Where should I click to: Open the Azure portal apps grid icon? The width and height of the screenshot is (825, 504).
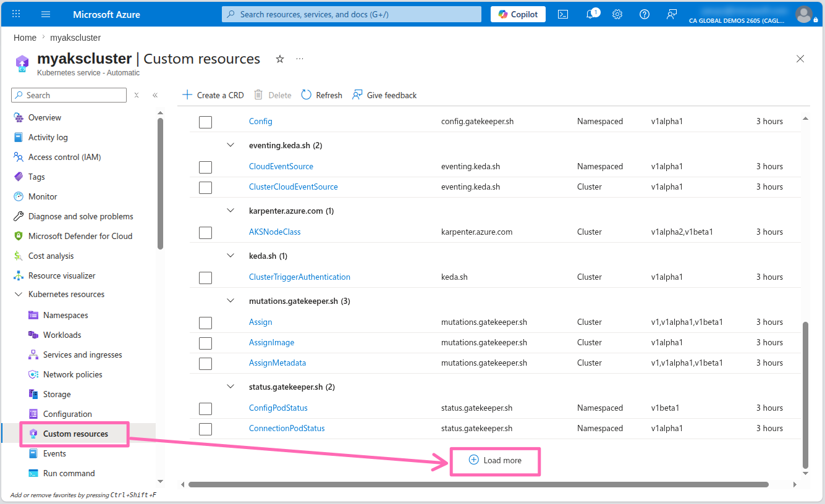(x=17, y=14)
